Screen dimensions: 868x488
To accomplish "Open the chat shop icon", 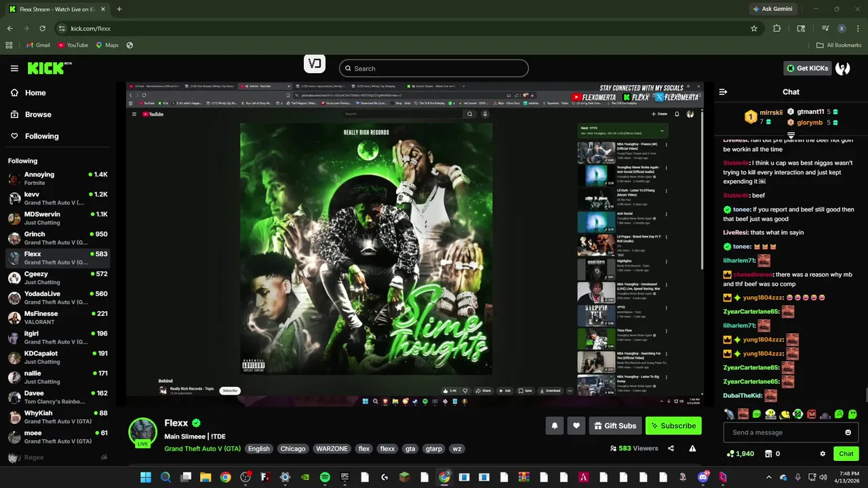I will (x=768, y=453).
